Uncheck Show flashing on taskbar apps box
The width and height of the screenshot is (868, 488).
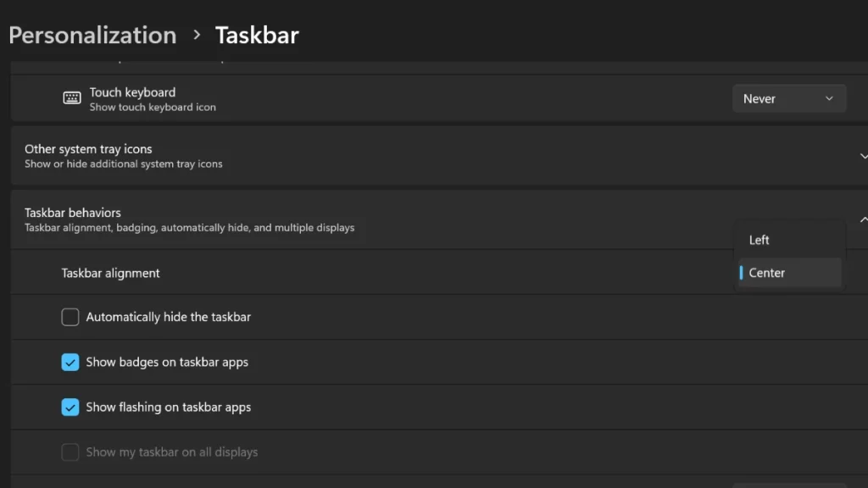coord(70,408)
